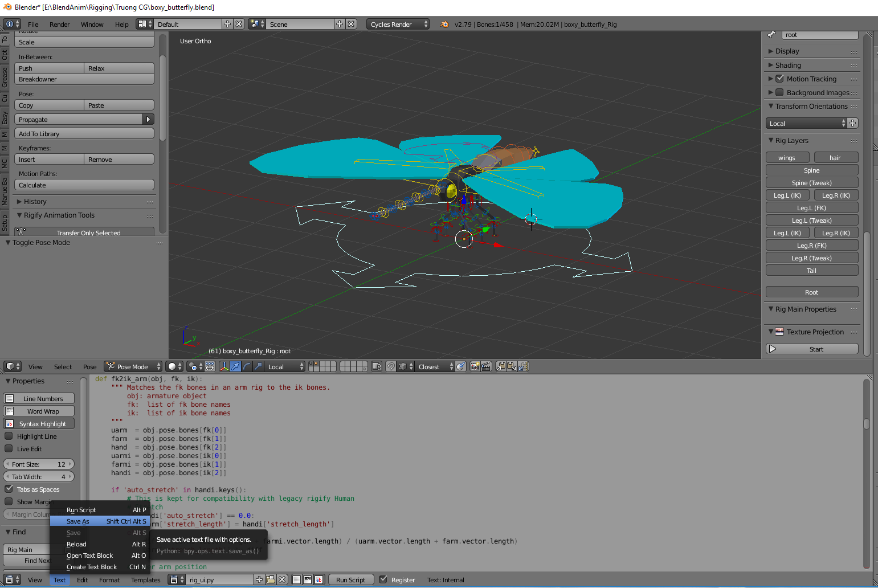The width and height of the screenshot is (878, 588).
Task: Open a text file via the folder icon
Action: [271, 579]
